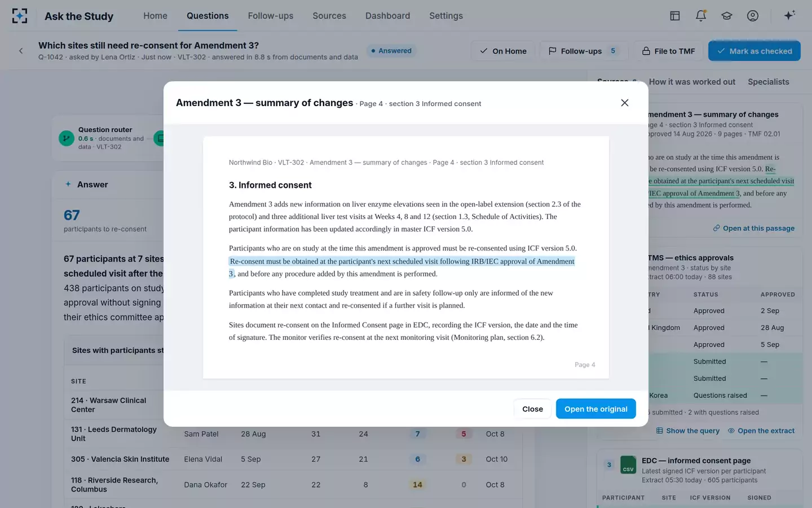Click 131 · Leeds Dermatology Unit site
The image size is (812, 508).
[114, 433]
